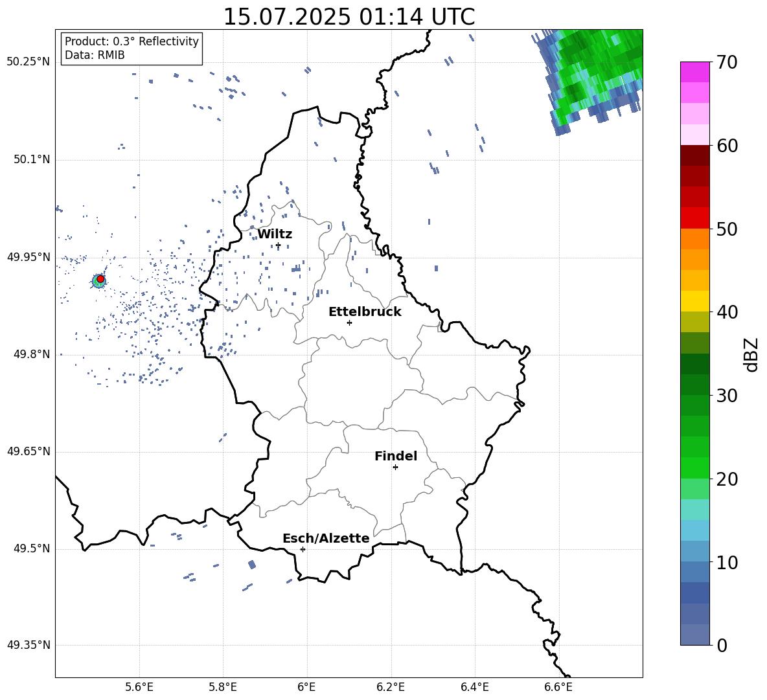
Task: Click the 70 value on the colorbar
Action: pos(727,62)
